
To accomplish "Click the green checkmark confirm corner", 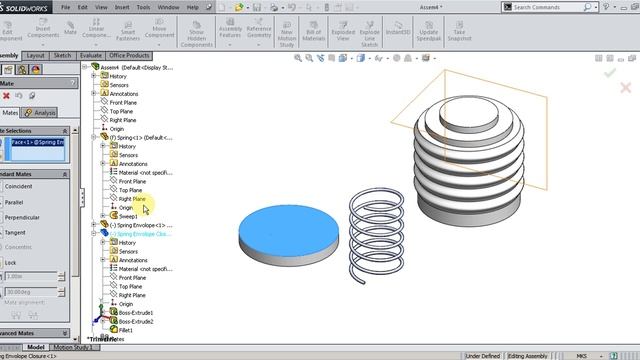I will coord(610,73).
